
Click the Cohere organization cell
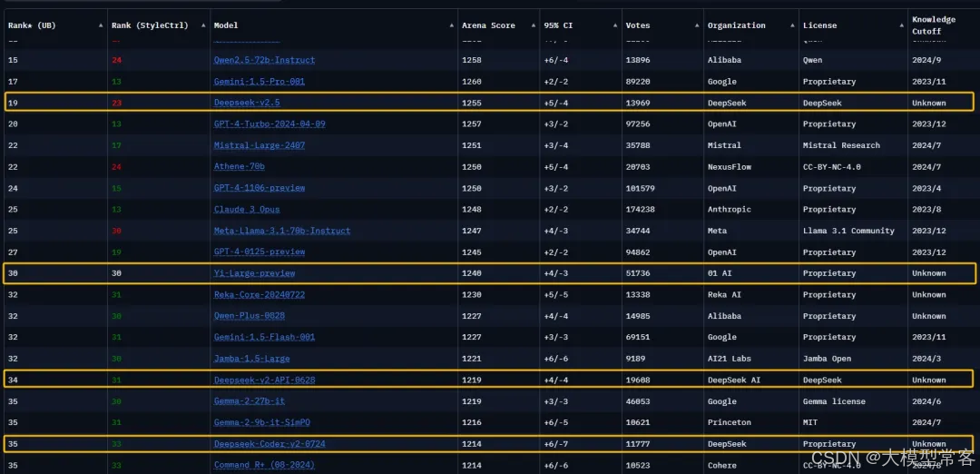pyautogui.click(x=722, y=465)
